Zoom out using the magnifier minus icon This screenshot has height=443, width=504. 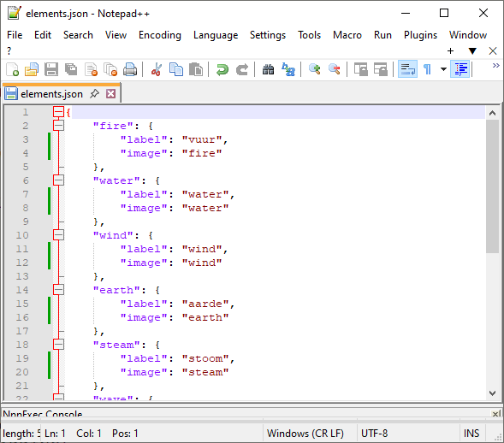(334, 69)
